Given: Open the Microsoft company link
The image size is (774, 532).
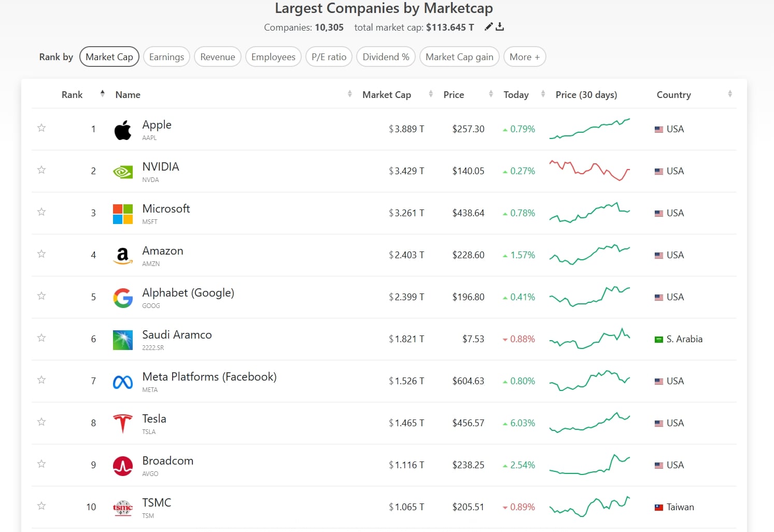Looking at the screenshot, I should point(166,209).
